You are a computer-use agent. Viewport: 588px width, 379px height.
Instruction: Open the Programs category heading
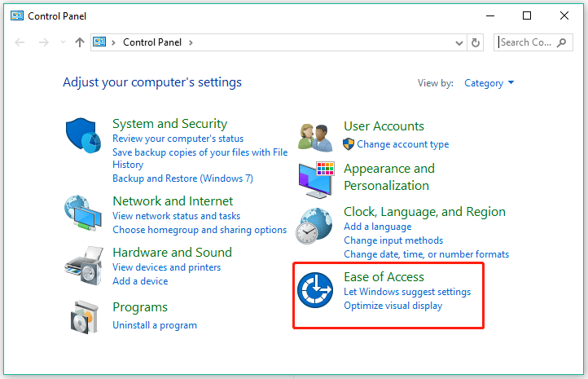[140, 307]
